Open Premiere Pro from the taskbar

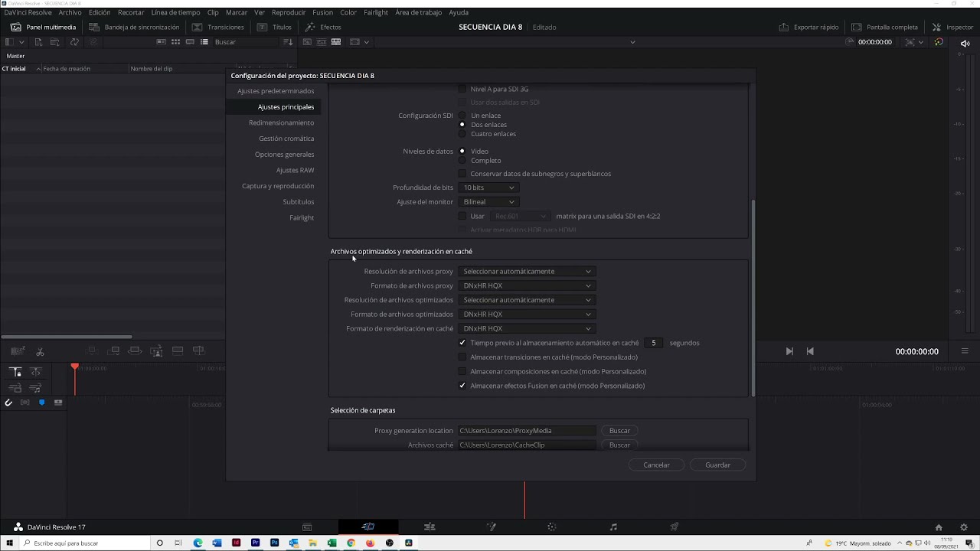[x=255, y=543]
